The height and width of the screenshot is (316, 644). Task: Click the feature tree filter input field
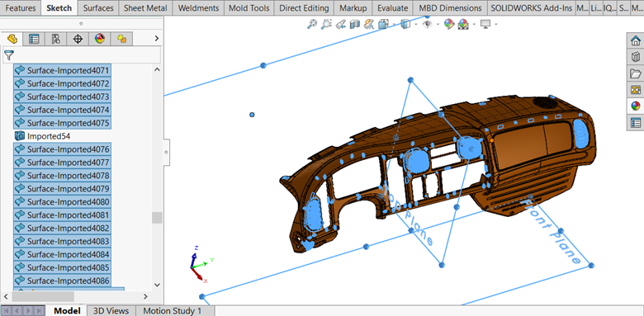[x=87, y=54]
